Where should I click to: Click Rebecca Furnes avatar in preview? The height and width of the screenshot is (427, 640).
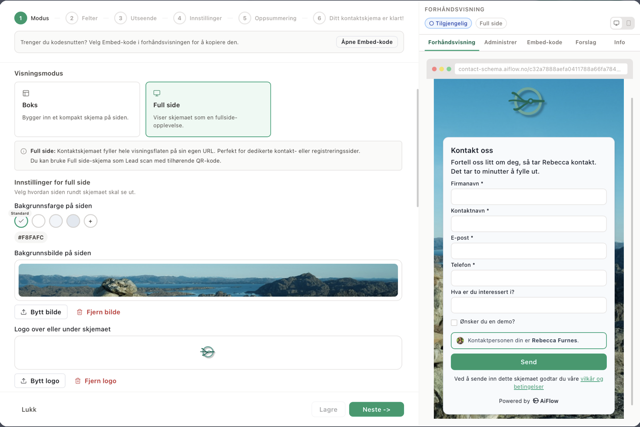(460, 340)
